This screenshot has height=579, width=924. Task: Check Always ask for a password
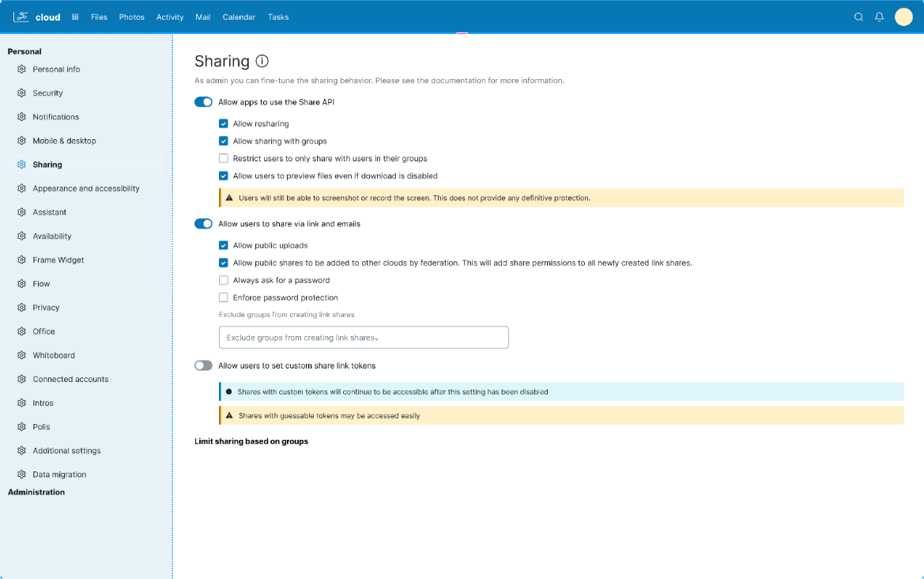coord(224,280)
